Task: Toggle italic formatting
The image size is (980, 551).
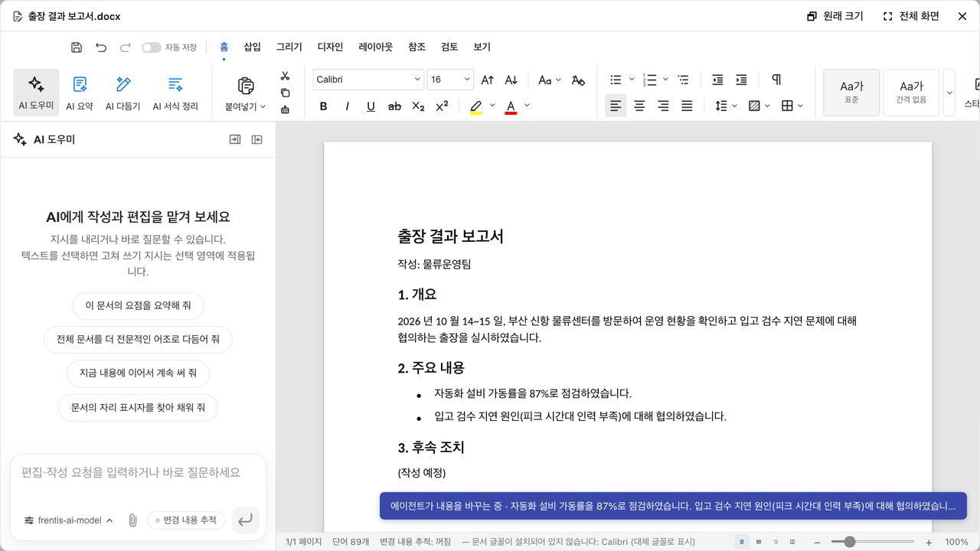Action: 348,106
